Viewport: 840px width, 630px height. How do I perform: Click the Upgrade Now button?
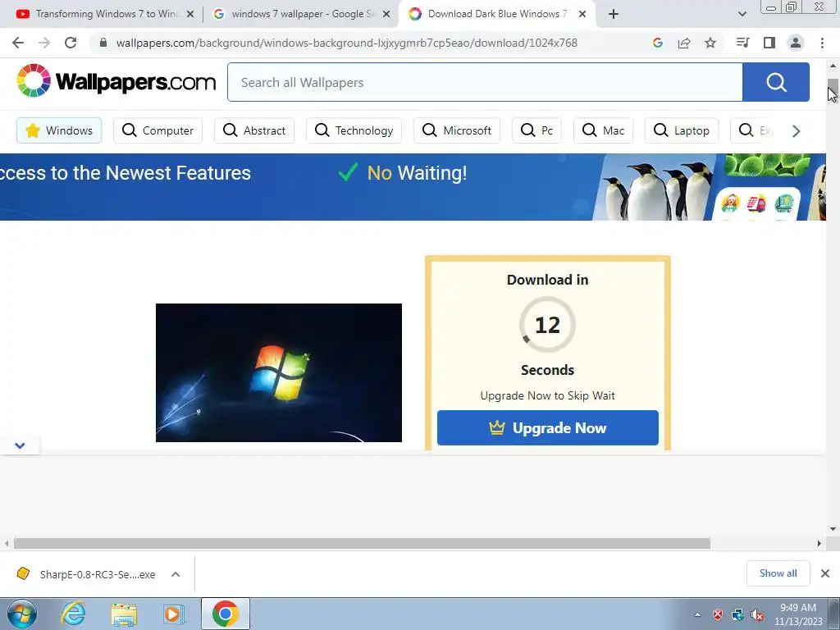pyautogui.click(x=547, y=427)
